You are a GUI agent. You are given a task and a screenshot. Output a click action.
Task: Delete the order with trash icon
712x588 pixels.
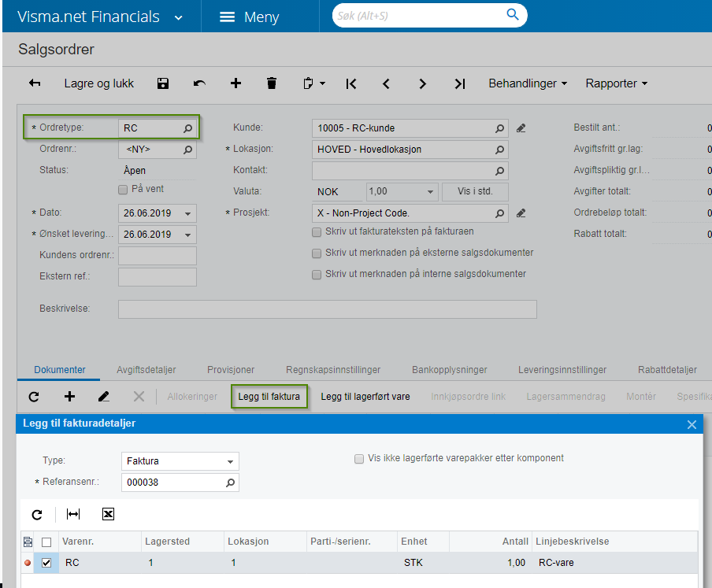click(272, 83)
